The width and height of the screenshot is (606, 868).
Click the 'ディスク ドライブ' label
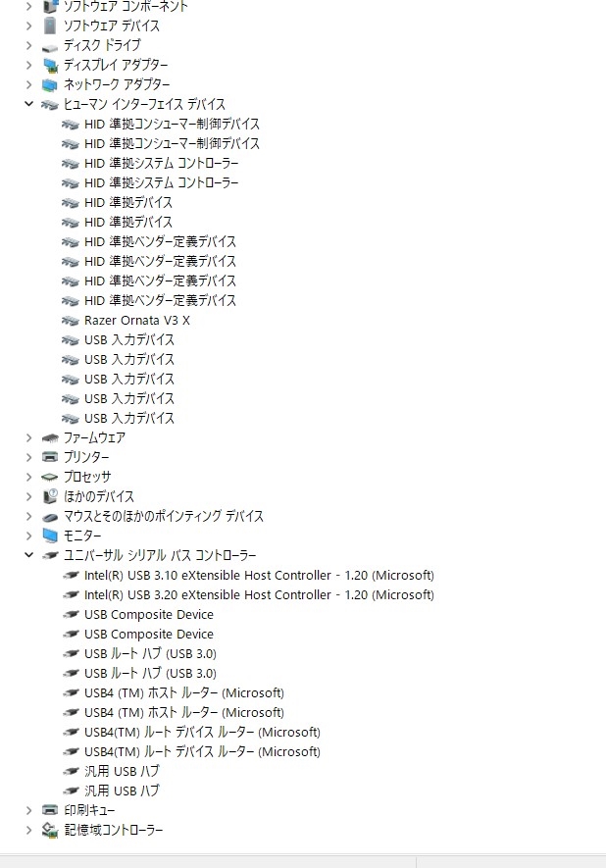coord(102,45)
